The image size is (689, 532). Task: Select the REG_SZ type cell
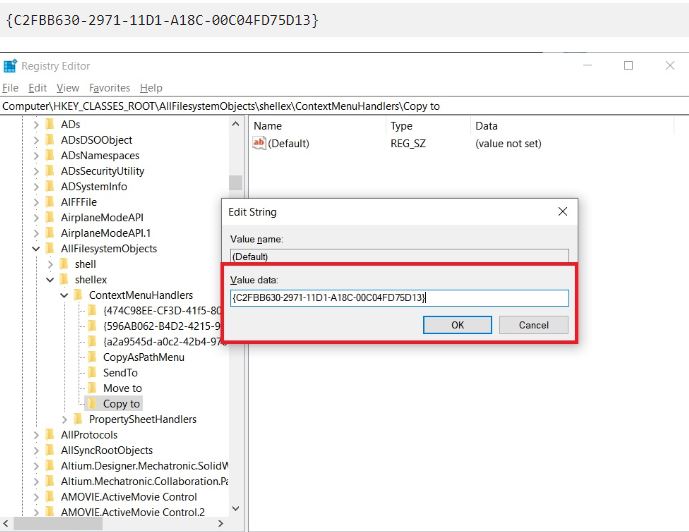[408, 144]
